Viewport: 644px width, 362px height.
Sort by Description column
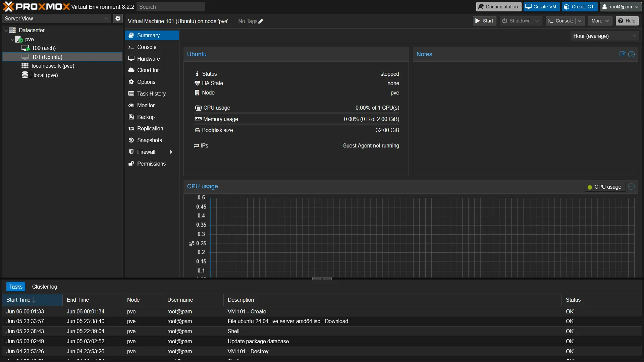[393, 300]
